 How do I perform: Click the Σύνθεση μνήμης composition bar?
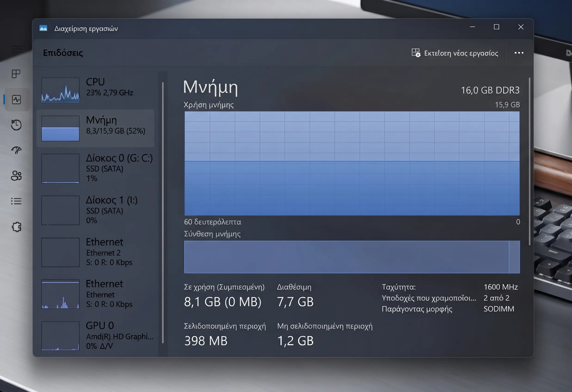352,257
